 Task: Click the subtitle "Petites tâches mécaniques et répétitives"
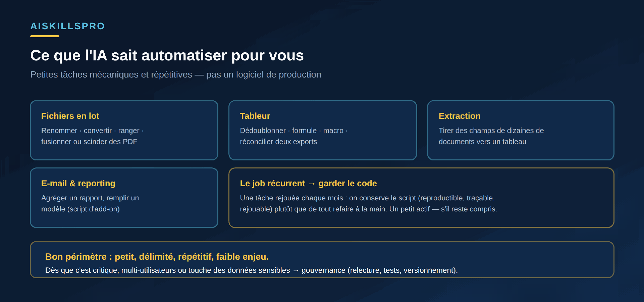pos(111,74)
